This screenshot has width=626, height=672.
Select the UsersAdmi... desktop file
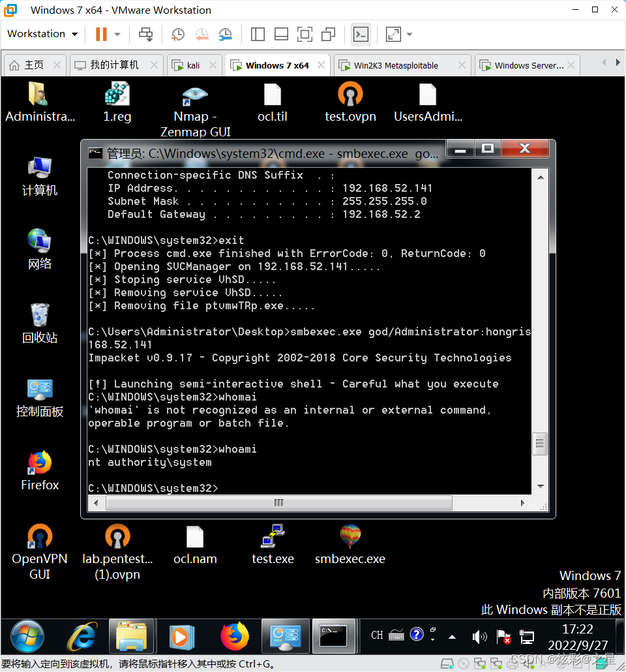pyautogui.click(x=428, y=102)
